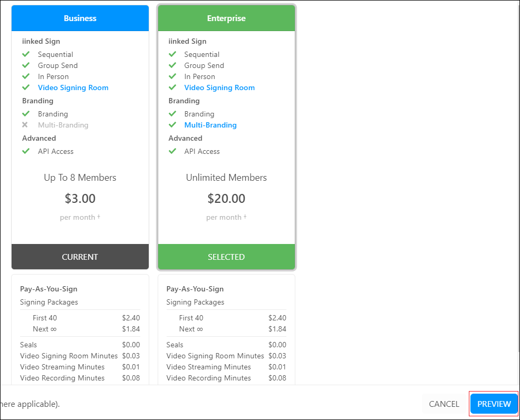This screenshot has height=420, width=520.
Task: Click Video Streaming Minutes under Business
Action: point(62,367)
